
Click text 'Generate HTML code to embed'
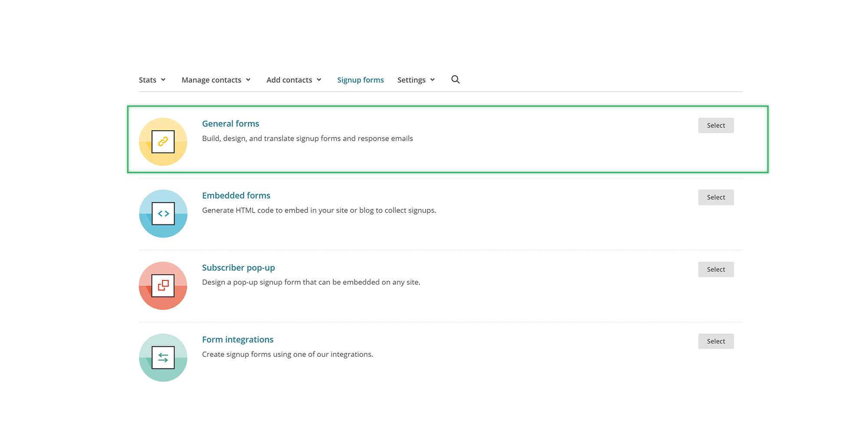tap(252, 210)
